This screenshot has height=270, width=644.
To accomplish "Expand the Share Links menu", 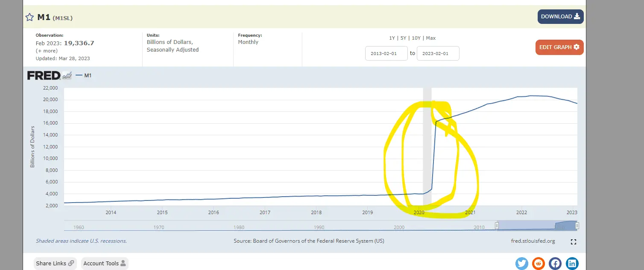I will click(x=55, y=263).
